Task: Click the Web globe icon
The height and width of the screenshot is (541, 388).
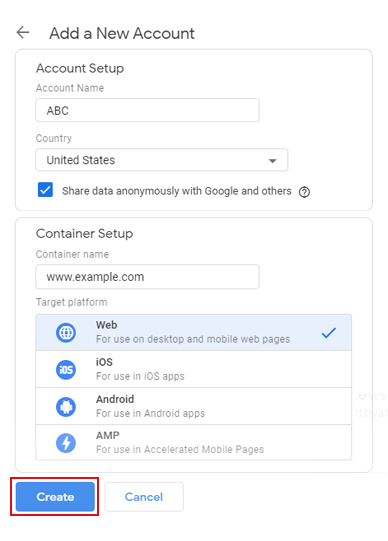Action: (x=66, y=333)
